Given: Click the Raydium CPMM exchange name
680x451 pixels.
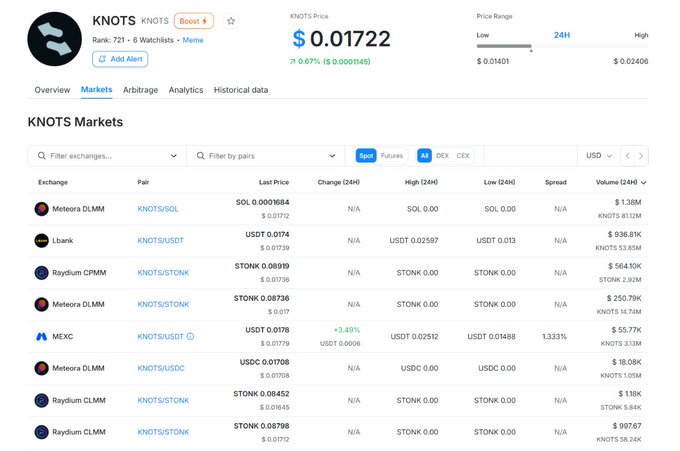Looking at the screenshot, I should pos(79,273).
